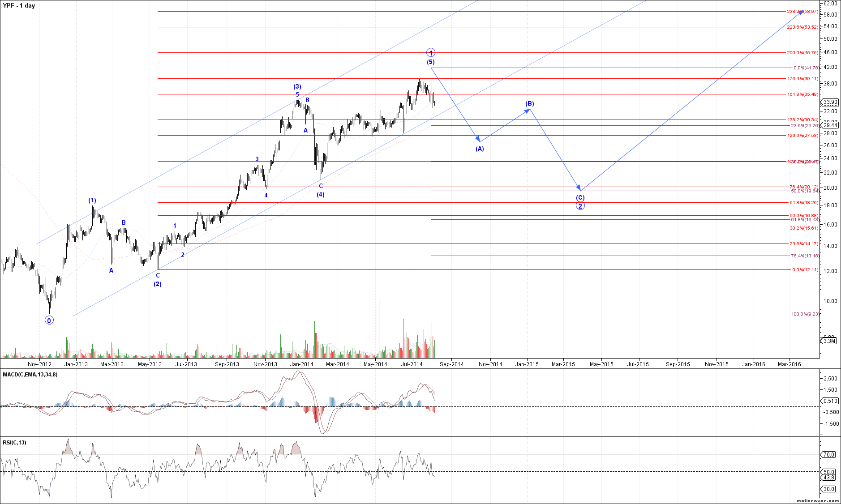The height and width of the screenshot is (504, 841).
Task: Select the (C) projected wave label
Action: point(580,197)
